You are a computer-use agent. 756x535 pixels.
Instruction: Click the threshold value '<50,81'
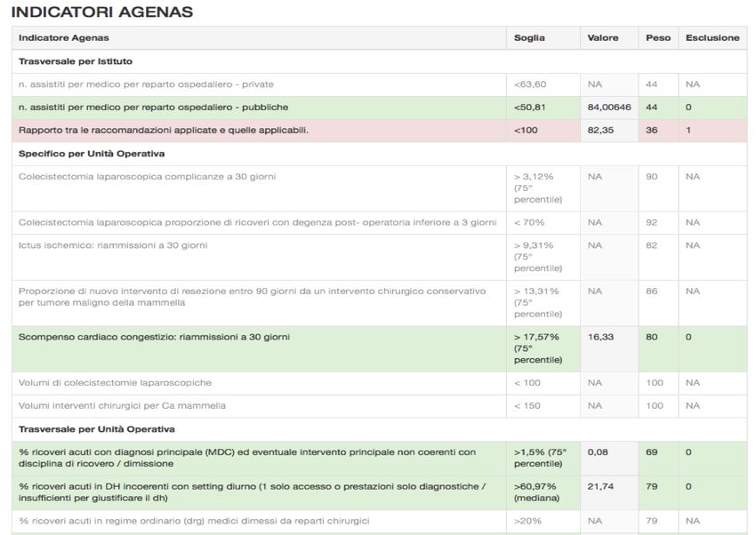coord(529,108)
